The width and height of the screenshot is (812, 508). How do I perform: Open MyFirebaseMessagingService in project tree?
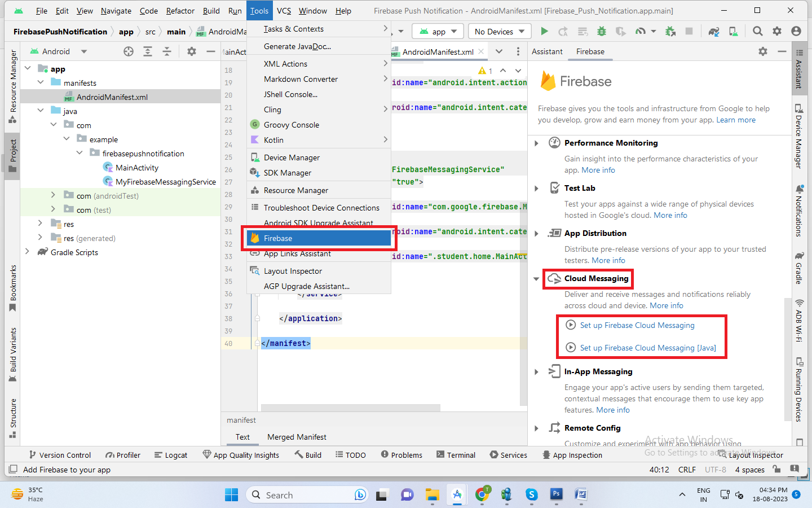point(166,182)
